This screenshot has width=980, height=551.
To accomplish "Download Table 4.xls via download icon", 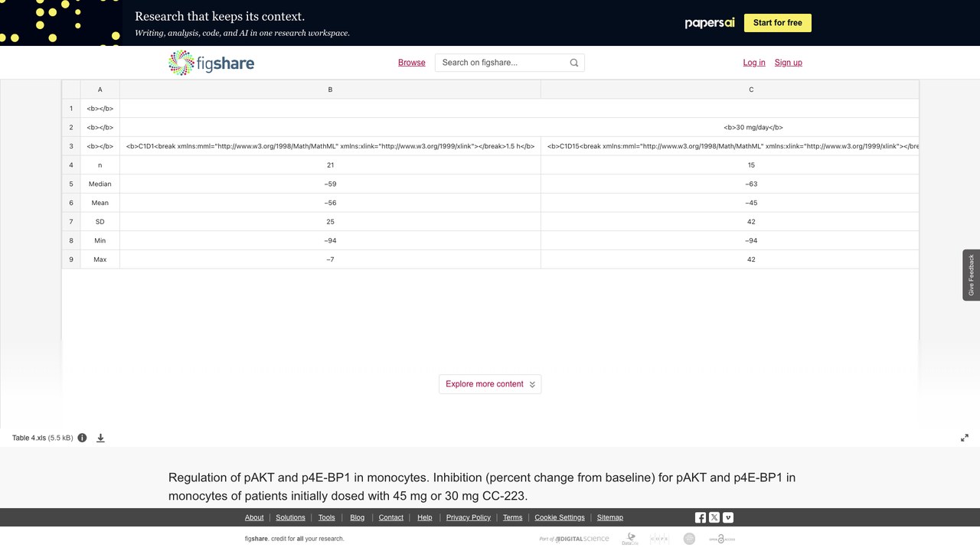I will [100, 438].
